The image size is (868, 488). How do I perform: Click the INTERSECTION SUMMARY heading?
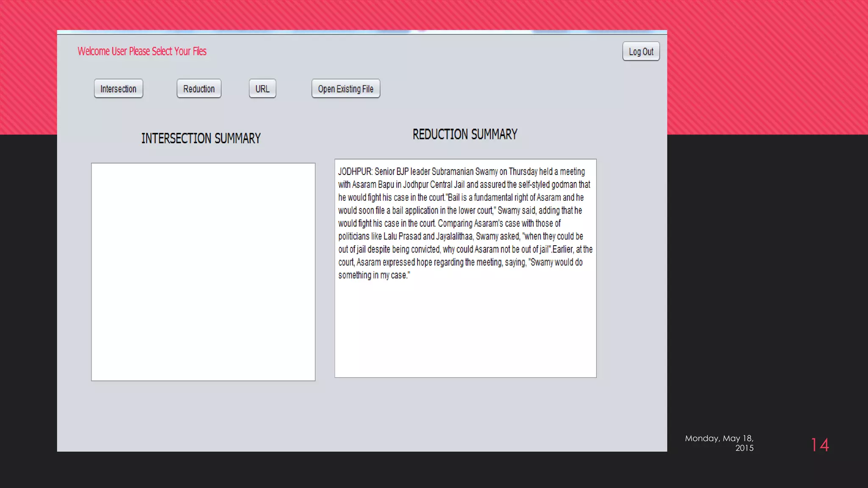[x=201, y=139]
